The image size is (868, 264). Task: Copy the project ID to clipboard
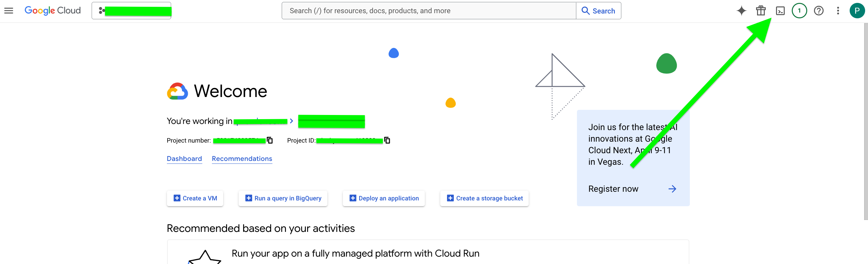pyautogui.click(x=387, y=140)
